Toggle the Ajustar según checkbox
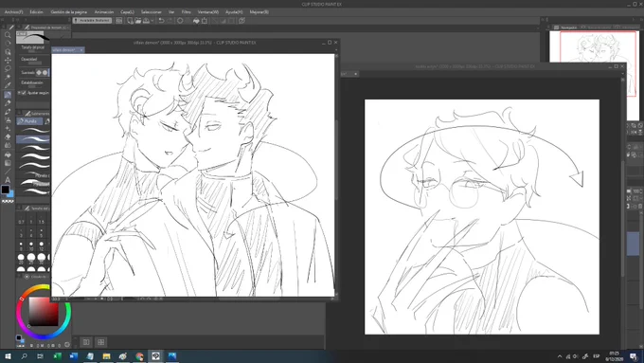The width and height of the screenshot is (644, 363). 24,93
